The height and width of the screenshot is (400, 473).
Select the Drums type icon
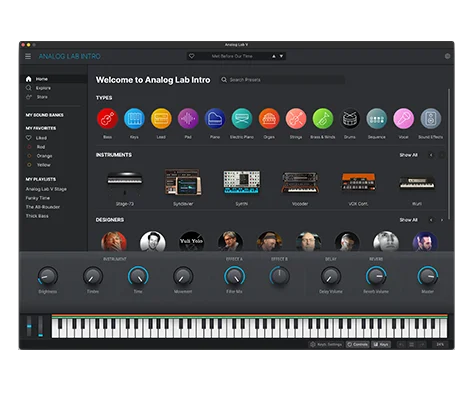point(350,118)
